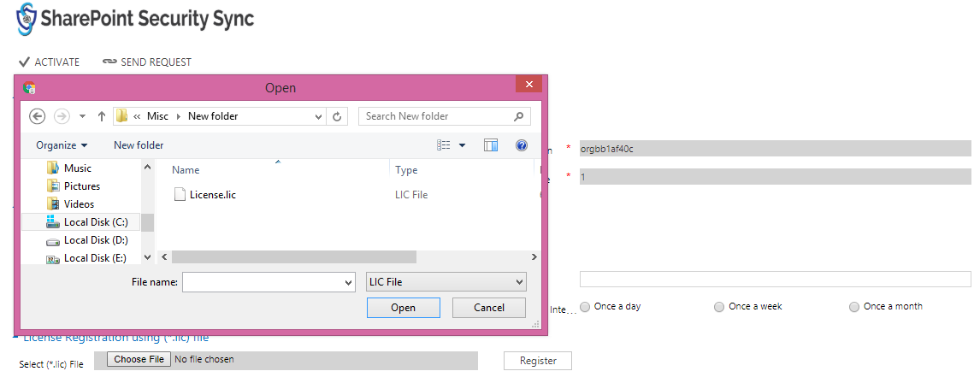Click the Back arrow in Open dialog
980x383 pixels.
pyautogui.click(x=38, y=116)
